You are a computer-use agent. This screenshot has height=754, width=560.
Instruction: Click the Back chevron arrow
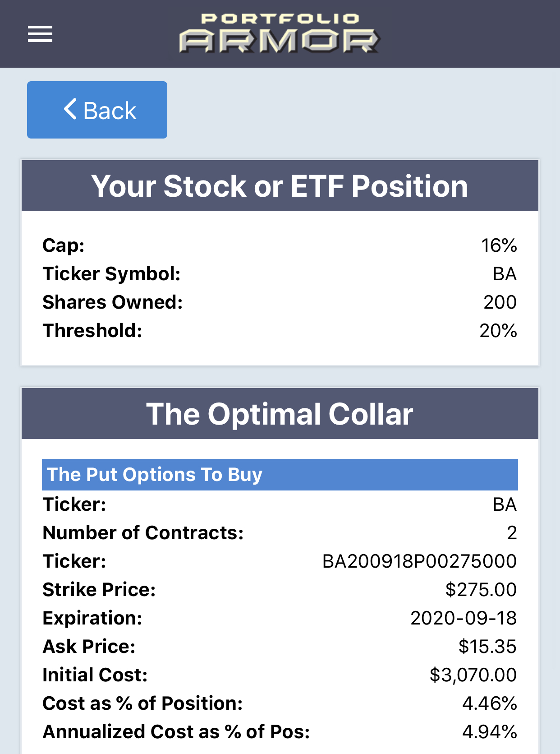click(x=70, y=109)
